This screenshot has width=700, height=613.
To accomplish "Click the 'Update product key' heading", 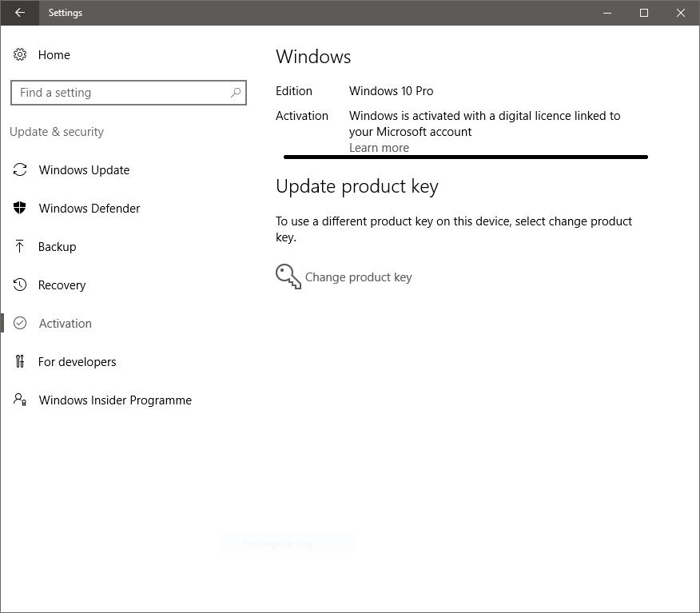I will tap(357, 187).
